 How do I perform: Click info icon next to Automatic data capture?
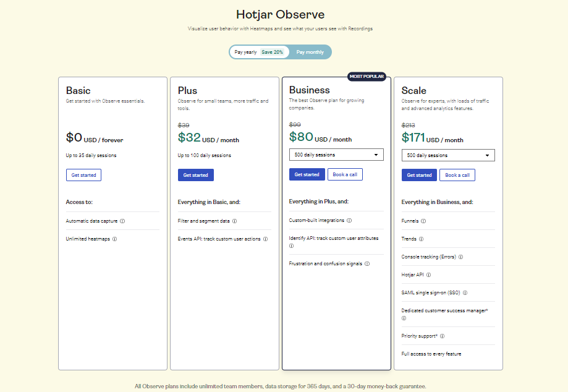tap(122, 221)
